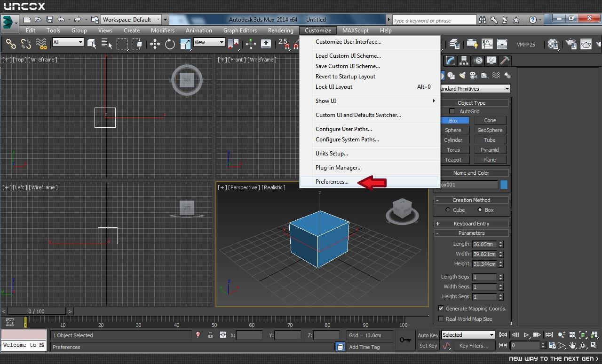This screenshot has height=364, width=602.
Task: Open the Material Editor icon
Action: coord(553,44)
